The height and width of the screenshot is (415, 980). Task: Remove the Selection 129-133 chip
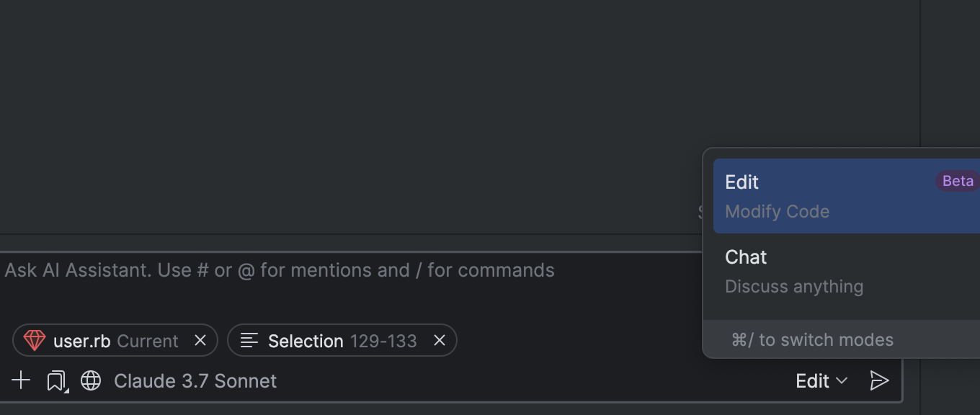(x=440, y=340)
